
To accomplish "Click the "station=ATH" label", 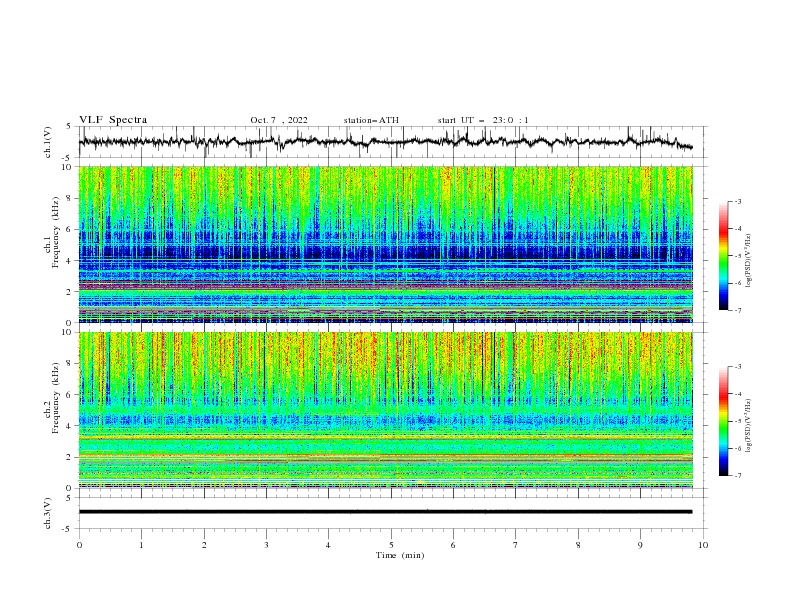I will tap(371, 120).
